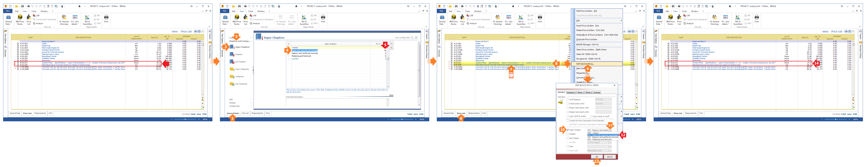The height and width of the screenshot is (167, 868).
Task: Adjust zoom slider in rightmost window status bar
Action: coord(836,119)
